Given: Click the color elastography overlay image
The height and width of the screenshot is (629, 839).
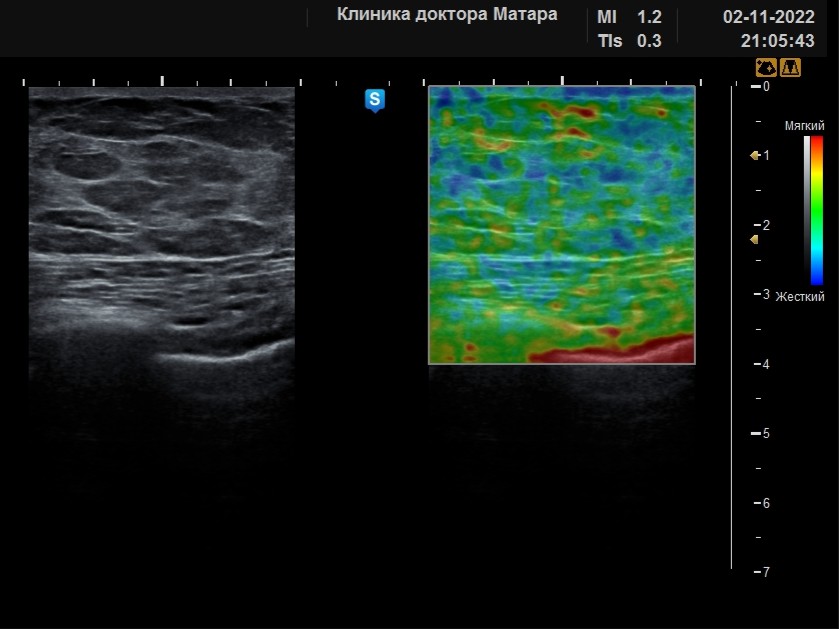Looking at the screenshot, I should [x=562, y=225].
